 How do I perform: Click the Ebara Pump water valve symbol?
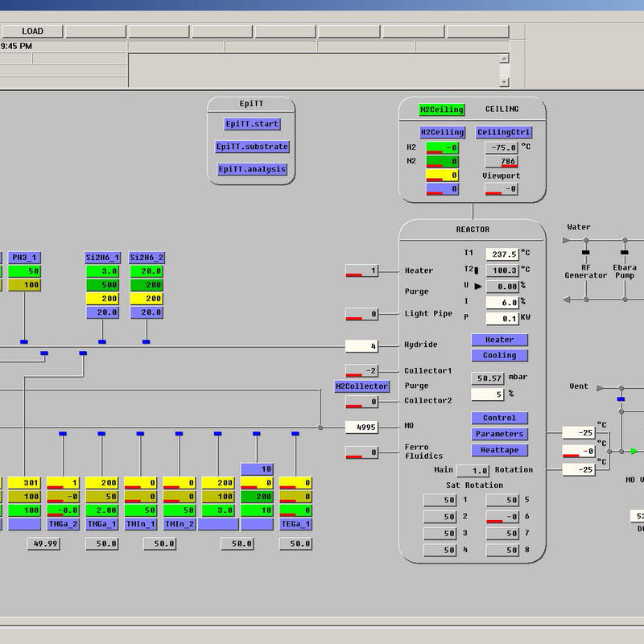click(x=624, y=254)
